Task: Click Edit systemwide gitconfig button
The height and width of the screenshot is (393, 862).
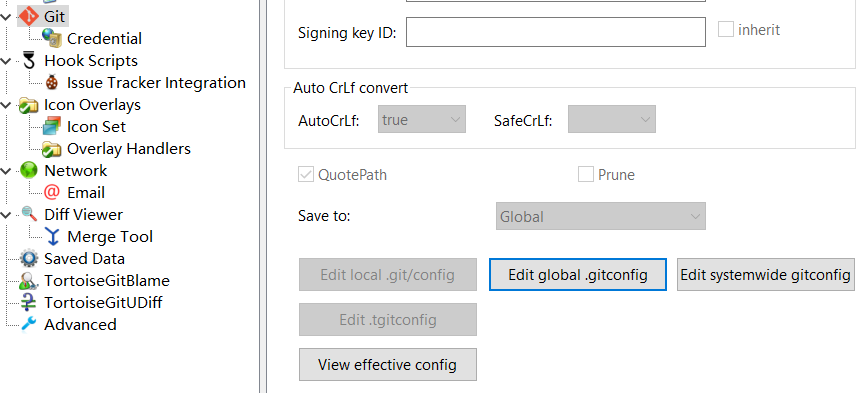Action: pyautogui.click(x=766, y=274)
